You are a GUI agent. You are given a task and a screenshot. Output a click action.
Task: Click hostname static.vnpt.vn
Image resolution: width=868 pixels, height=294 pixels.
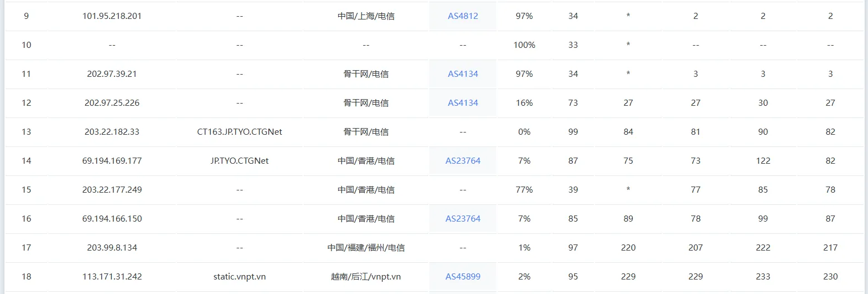tap(240, 277)
